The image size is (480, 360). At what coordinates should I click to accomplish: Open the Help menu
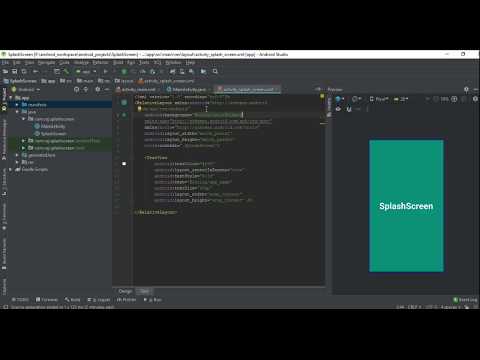[x=190, y=63]
